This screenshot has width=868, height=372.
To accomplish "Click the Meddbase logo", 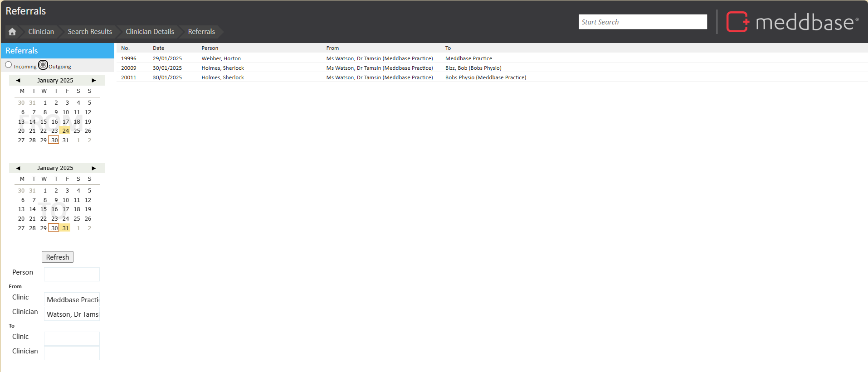I will [x=792, y=22].
